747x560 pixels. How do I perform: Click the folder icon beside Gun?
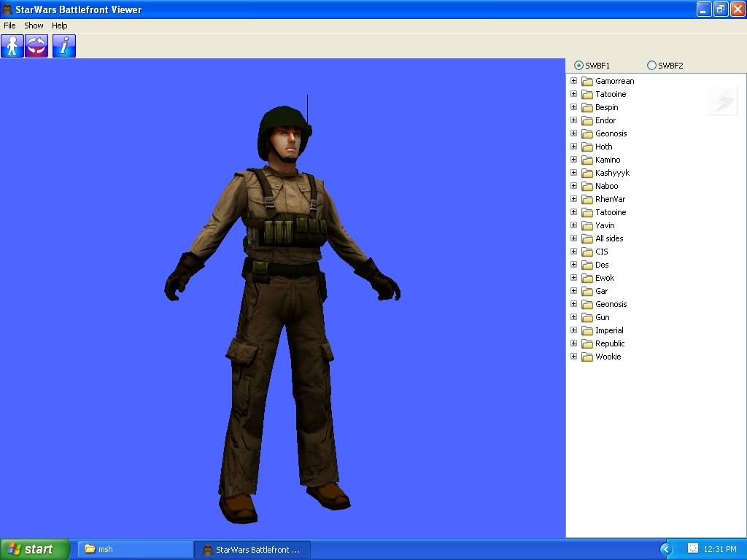[x=587, y=317]
